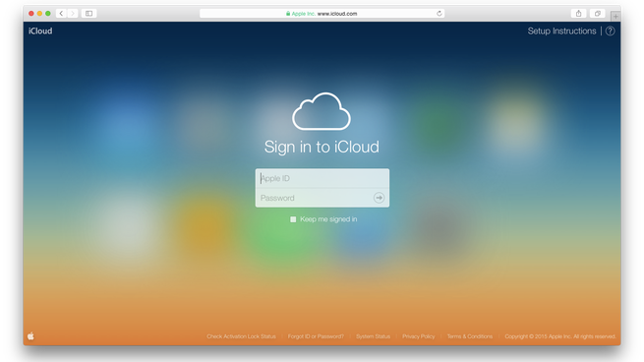Click the cloud logo above sign in
Viewport: 644px width, 362px height.
pyautogui.click(x=322, y=111)
